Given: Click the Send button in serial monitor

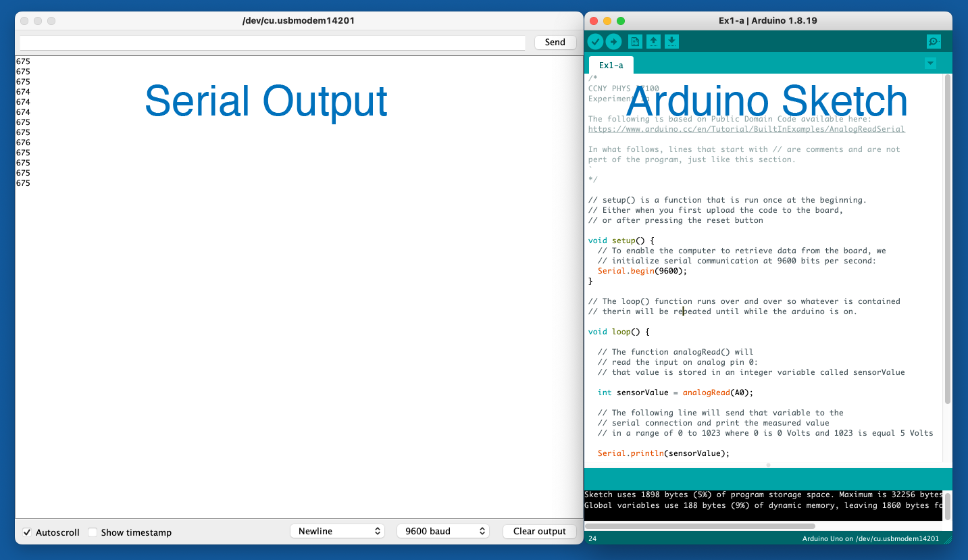Looking at the screenshot, I should point(555,42).
